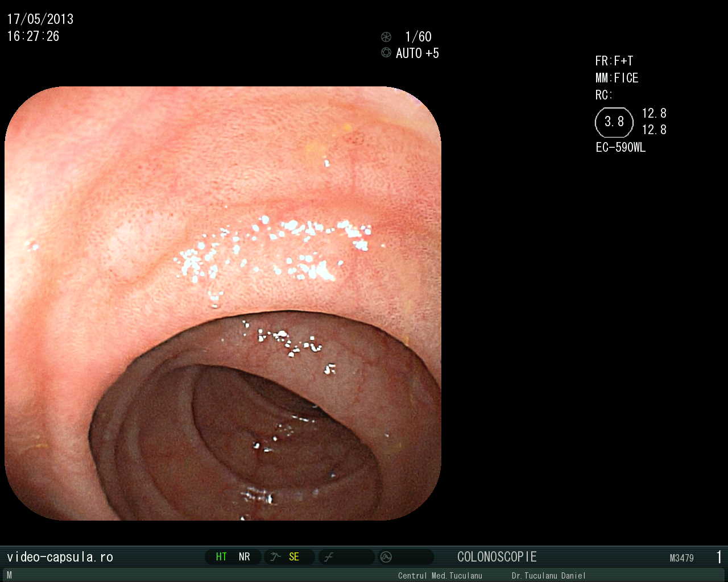Click the lower 12.8 diameter value
This screenshot has width=728, height=582.
(654, 130)
